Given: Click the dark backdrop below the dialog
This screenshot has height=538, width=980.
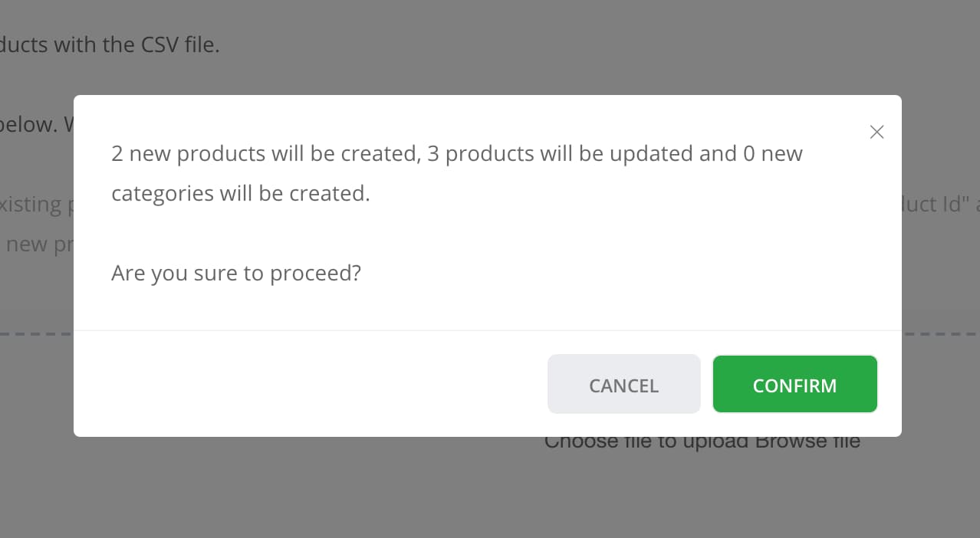Looking at the screenshot, I should (307, 490).
